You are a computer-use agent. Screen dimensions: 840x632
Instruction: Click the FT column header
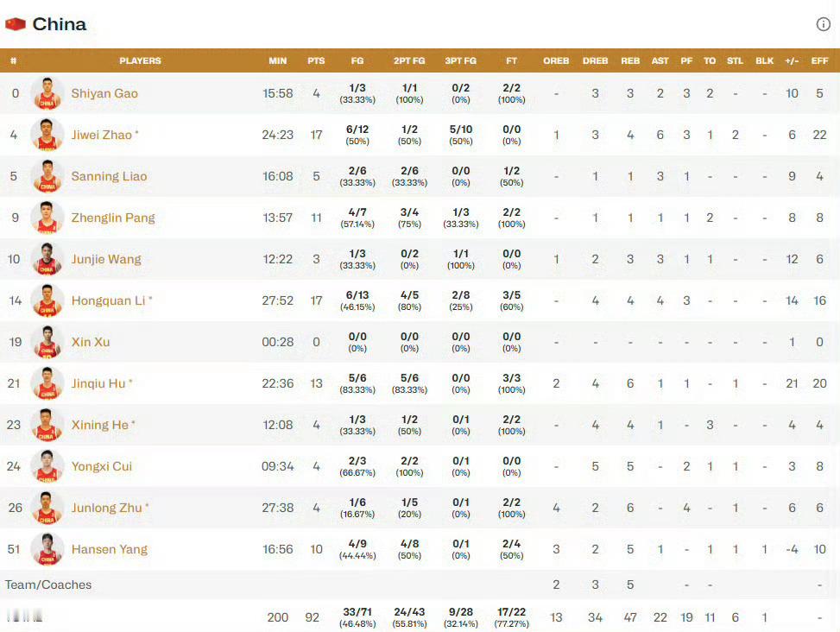pyautogui.click(x=512, y=61)
